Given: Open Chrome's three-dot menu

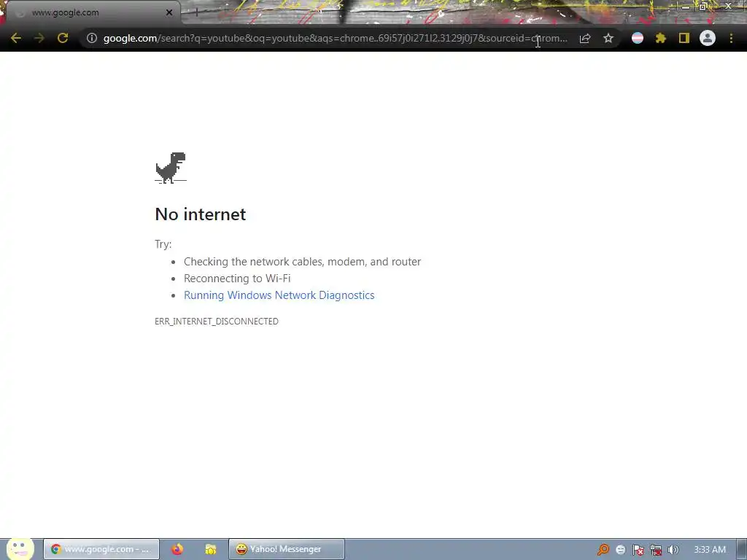Looking at the screenshot, I should (x=731, y=38).
